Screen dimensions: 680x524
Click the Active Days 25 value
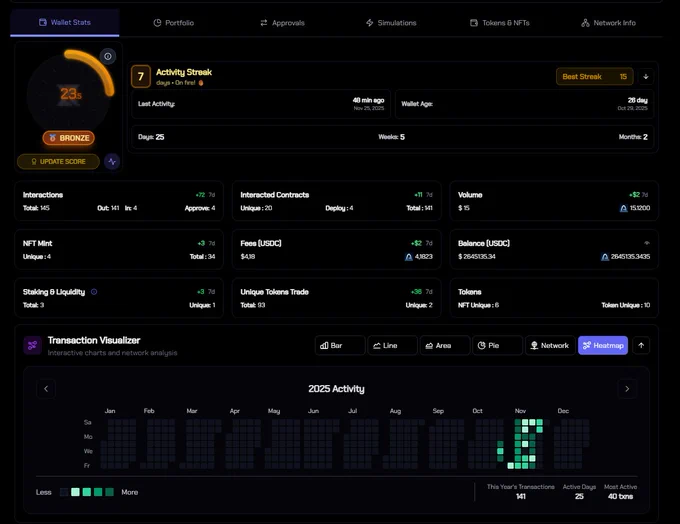[x=579, y=496]
